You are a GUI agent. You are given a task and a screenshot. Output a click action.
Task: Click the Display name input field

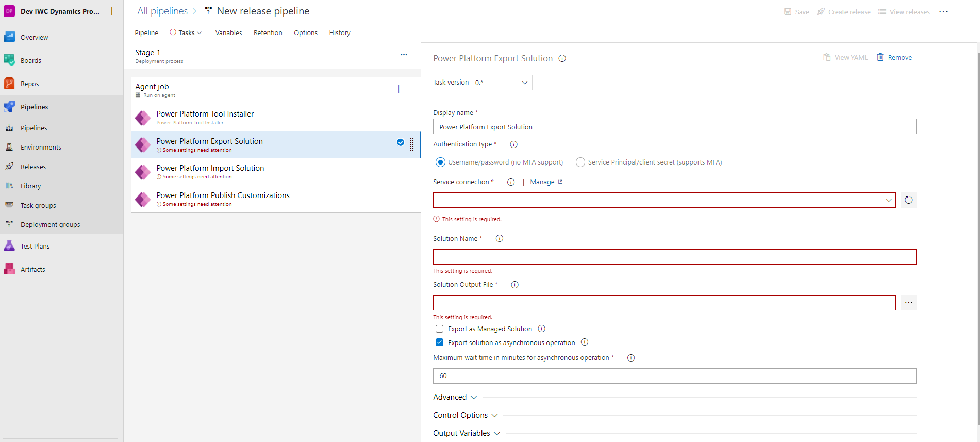click(x=675, y=127)
